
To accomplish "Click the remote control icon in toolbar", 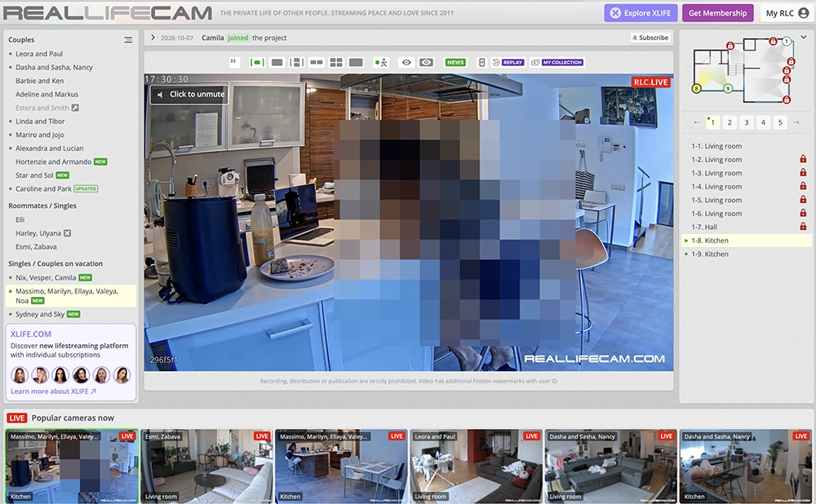I will click(482, 63).
